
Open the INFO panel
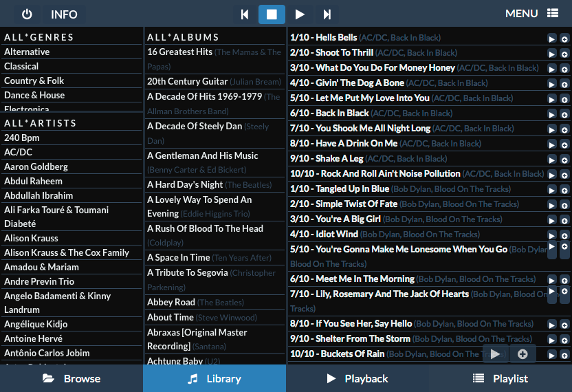(64, 14)
